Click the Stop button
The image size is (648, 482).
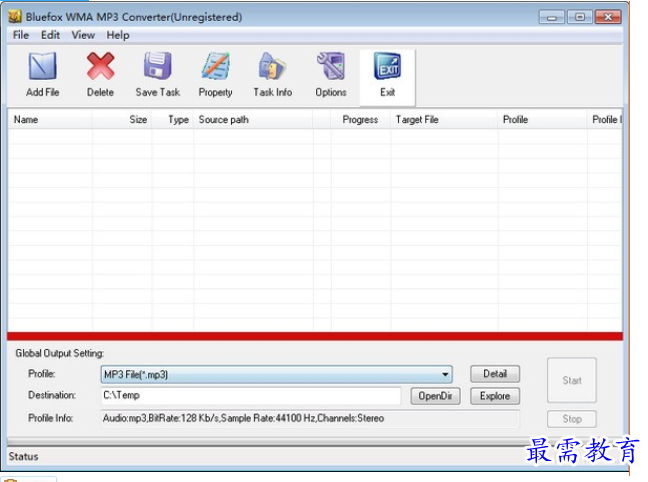coord(572,419)
